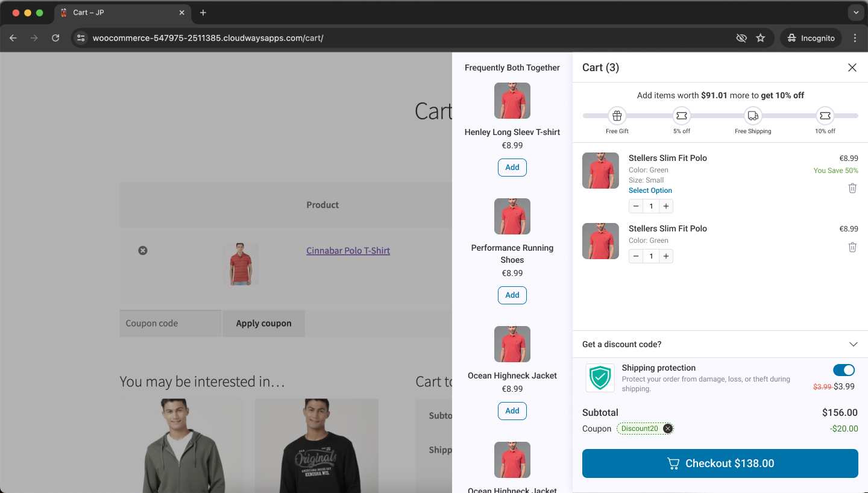Screen dimensions: 868x493
Task: Click the bookmark star in the address bar
Action: (761, 37)
